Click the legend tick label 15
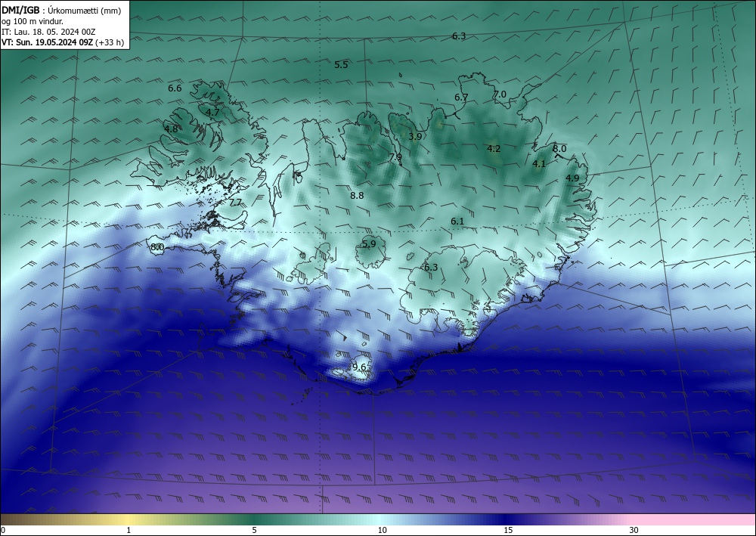756x536 pixels. pos(508,531)
